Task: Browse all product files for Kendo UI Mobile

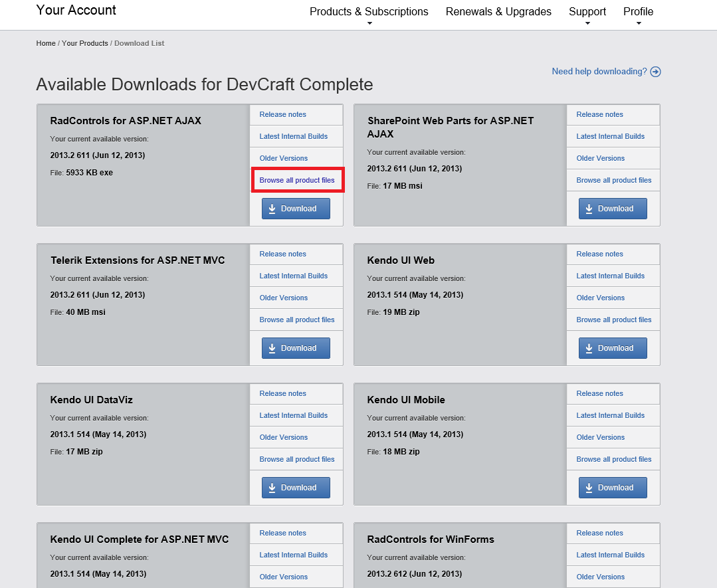Action: tap(614, 460)
